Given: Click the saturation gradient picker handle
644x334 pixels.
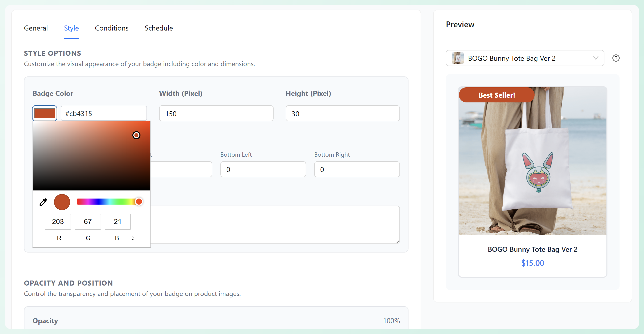Looking at the screenshot, I should (x=136, y=135).
